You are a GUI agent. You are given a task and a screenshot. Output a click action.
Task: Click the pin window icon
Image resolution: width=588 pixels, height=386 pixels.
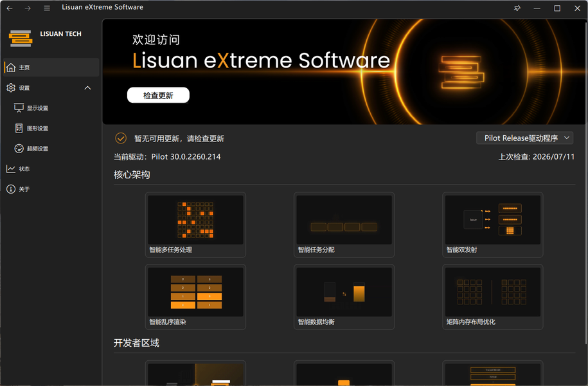(x=517, y=8)
